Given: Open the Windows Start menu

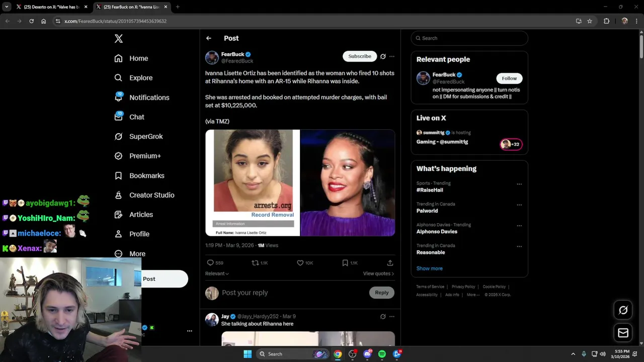Looking at the screenshot, I should (x=248, y=354).
